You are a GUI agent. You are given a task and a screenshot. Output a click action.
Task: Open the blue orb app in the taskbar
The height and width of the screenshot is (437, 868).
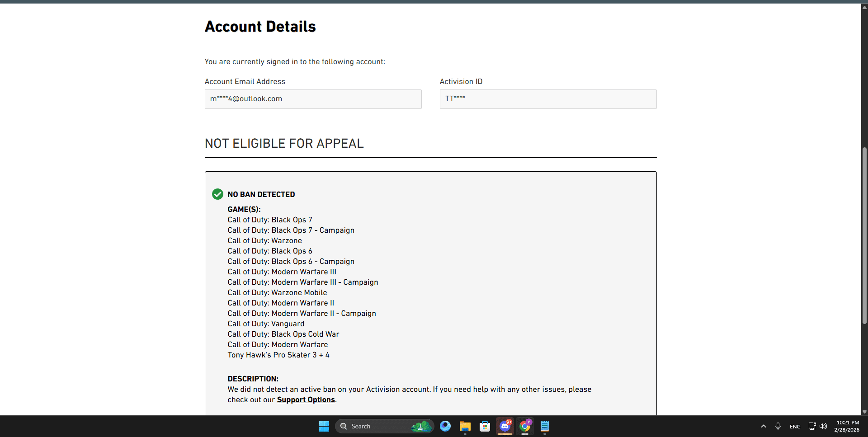coord(445,426)
